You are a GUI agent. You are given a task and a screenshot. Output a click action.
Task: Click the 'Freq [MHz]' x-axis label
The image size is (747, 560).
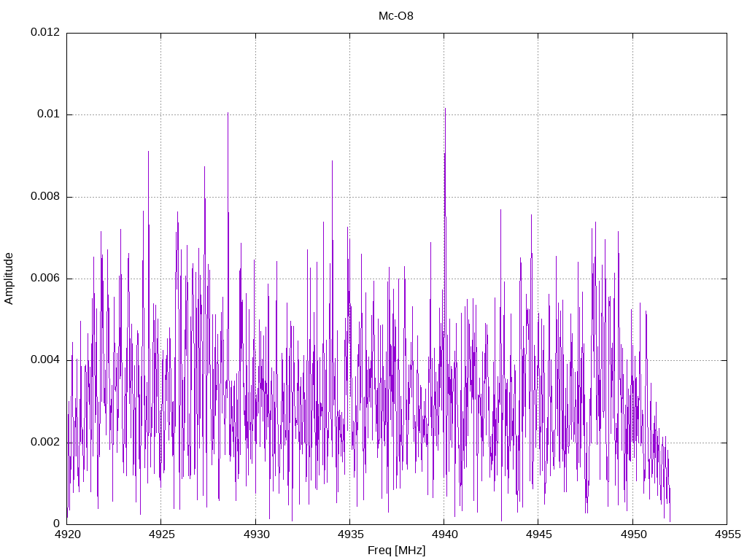pos(396,551)
